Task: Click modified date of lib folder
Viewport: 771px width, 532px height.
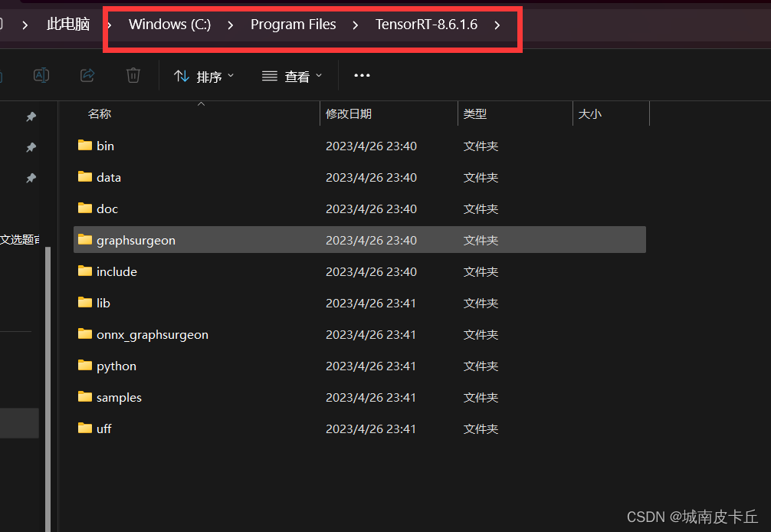Action: click(x=371, y=304)
